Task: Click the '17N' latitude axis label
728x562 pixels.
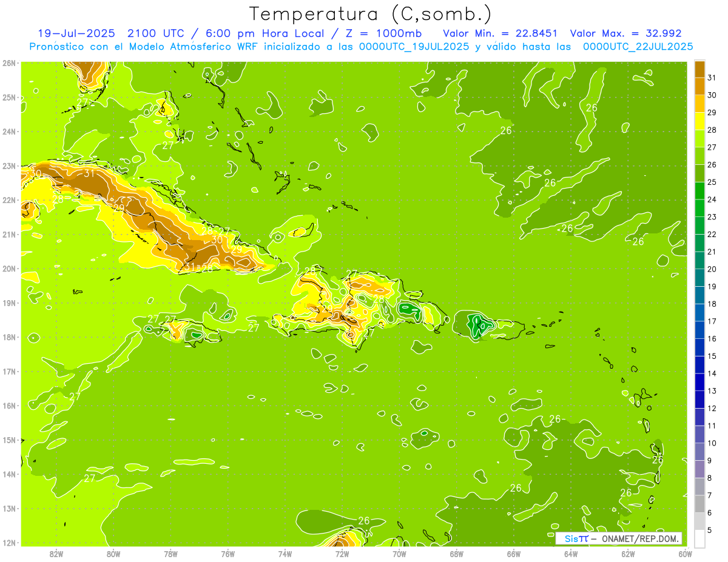Action: pyautogui.click(x=8, y=372)
